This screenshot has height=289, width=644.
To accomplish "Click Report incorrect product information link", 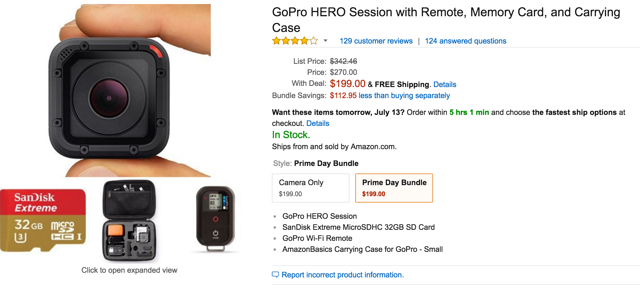I will click(x=343, y=275).
